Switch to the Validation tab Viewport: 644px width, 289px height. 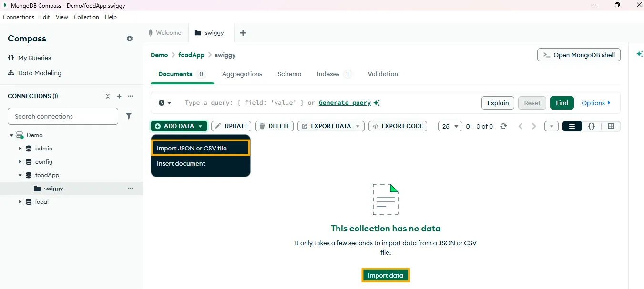pyautogui.click(x=383, y=74)
